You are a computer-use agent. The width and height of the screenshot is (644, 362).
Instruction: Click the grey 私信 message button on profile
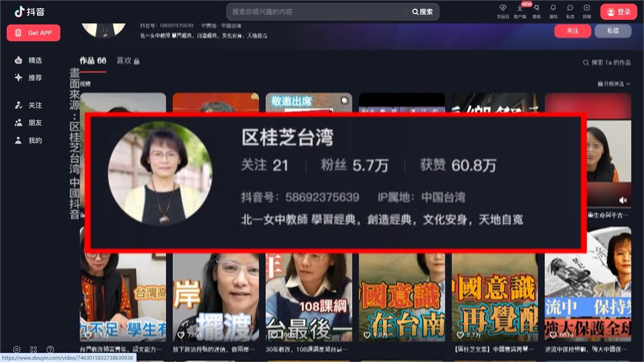(613, 31)
